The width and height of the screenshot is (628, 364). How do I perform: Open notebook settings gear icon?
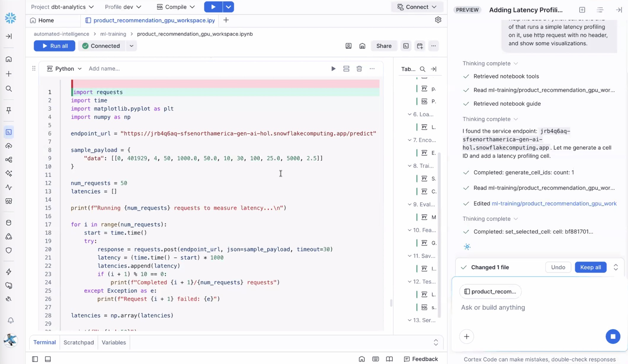tap(438, 20)
